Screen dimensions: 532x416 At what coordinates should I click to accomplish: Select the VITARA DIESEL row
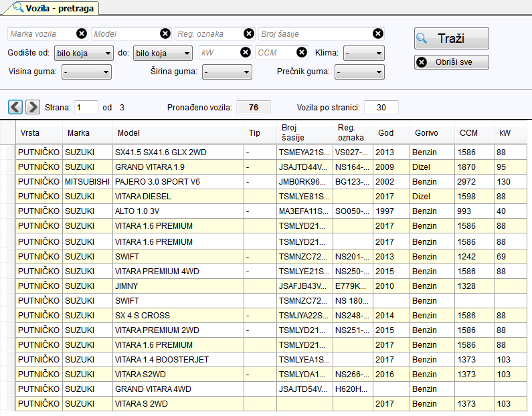click(271, 197)
